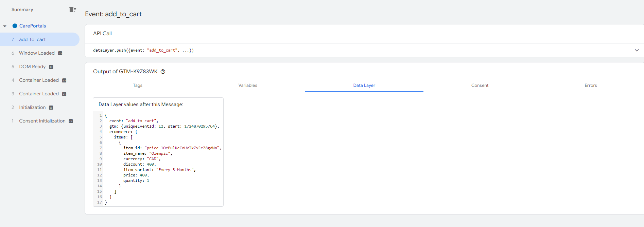Click icon beside Container Loaded event 4
Image resolution: width=644 pixels, height=227 pixels.
coord(64,80)
